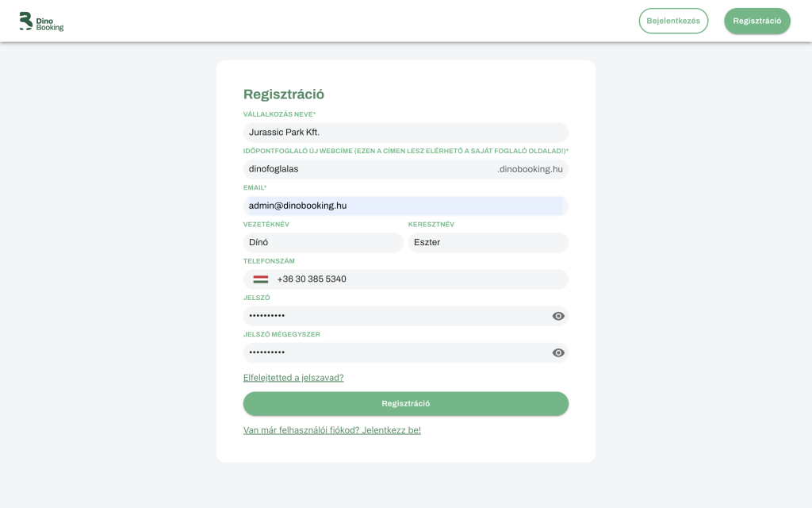Click the Dino Booking logo

point(41,21)
